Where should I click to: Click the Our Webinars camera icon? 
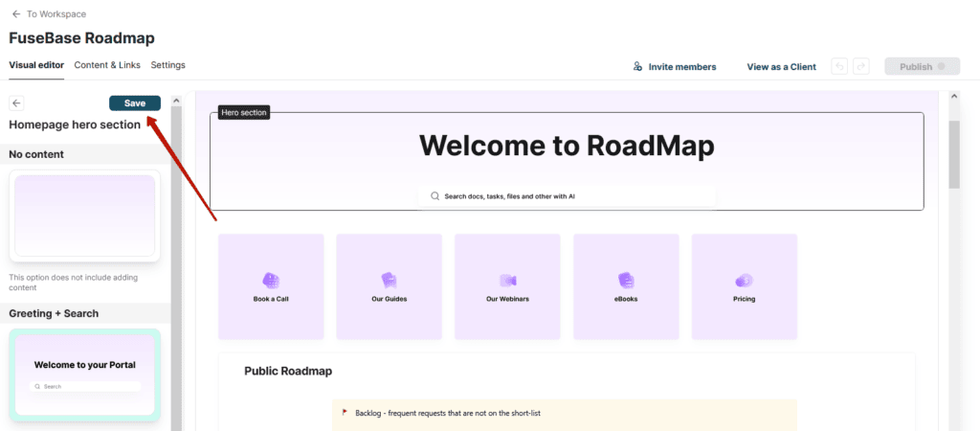[507, 281]
